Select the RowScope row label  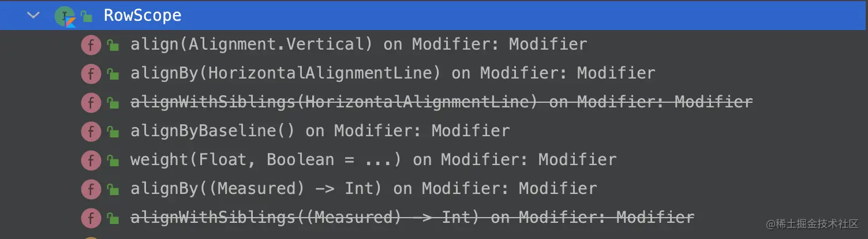coord(143,16)
